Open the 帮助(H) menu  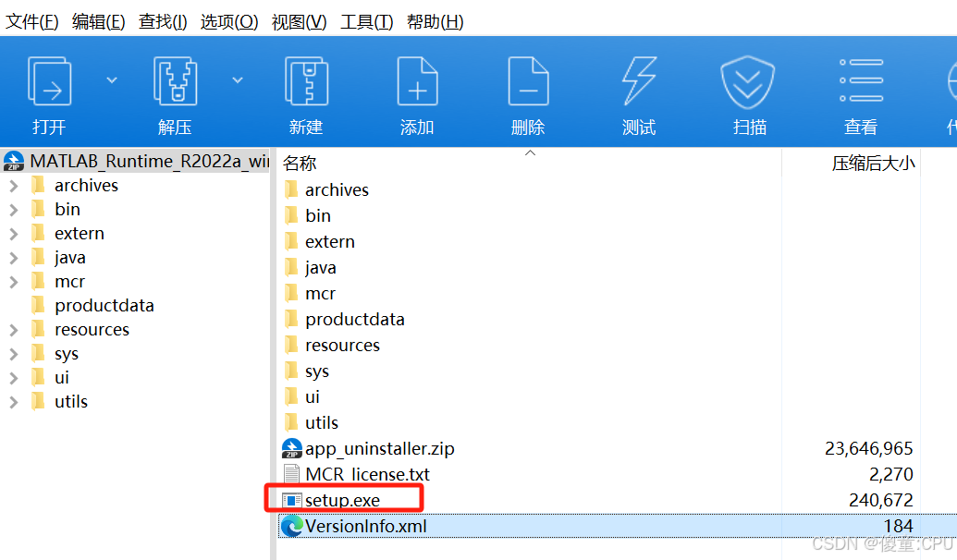click(x=435, y=22)
